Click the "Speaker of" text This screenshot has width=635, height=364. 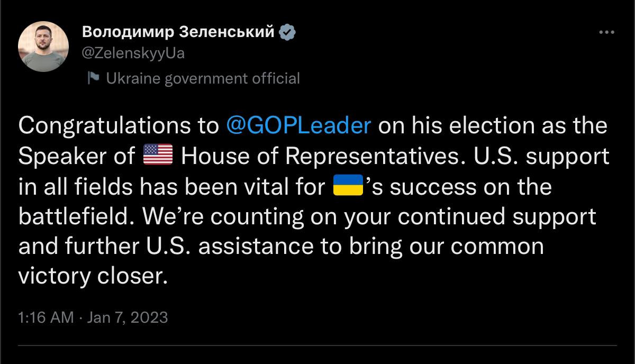pos(77,157)
